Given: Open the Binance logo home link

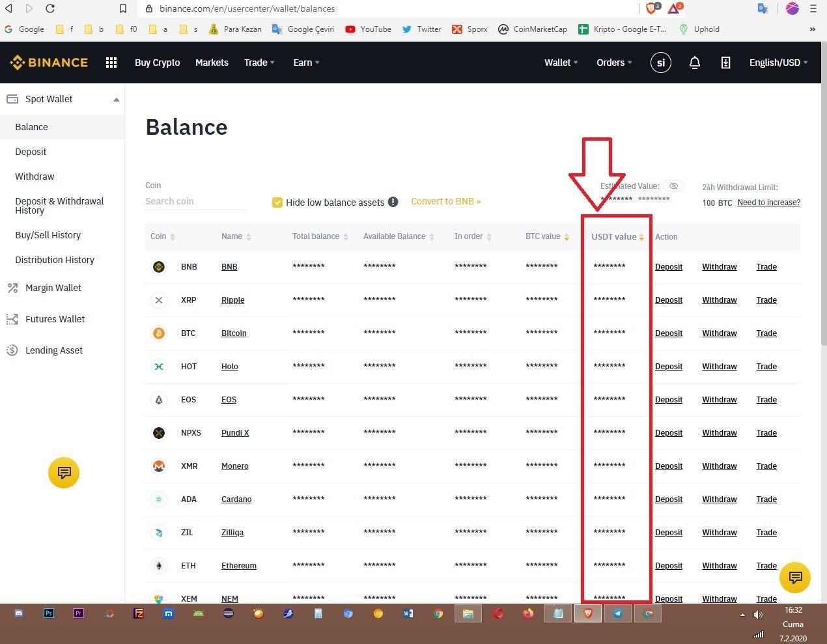Looking at the screenshot, I should pyautogui.click(x=49, y=63).
